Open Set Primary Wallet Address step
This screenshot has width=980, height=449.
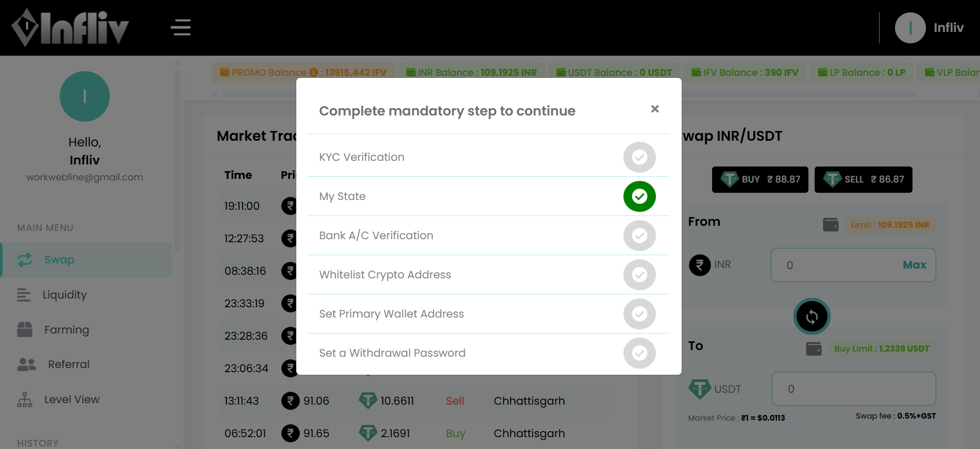tap(391, 314)
